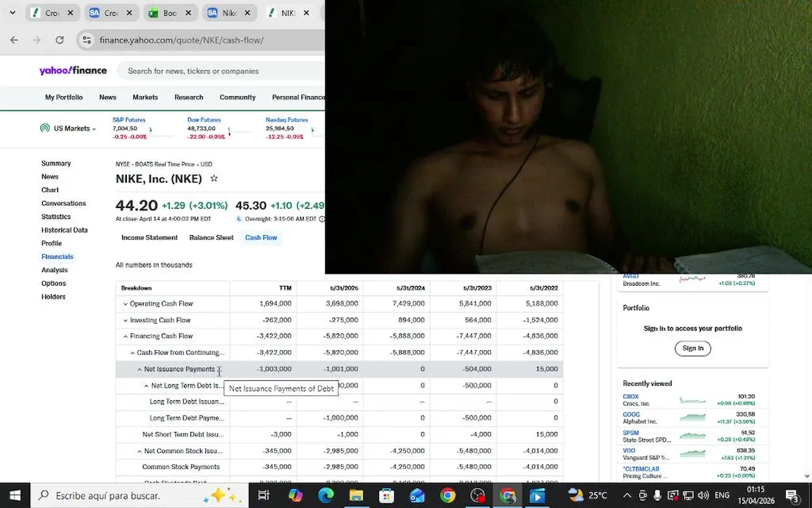The width and height of the screenshot is (812, 508).
Task: Reload the page with the refresh icon
Action: click(59, 40)
